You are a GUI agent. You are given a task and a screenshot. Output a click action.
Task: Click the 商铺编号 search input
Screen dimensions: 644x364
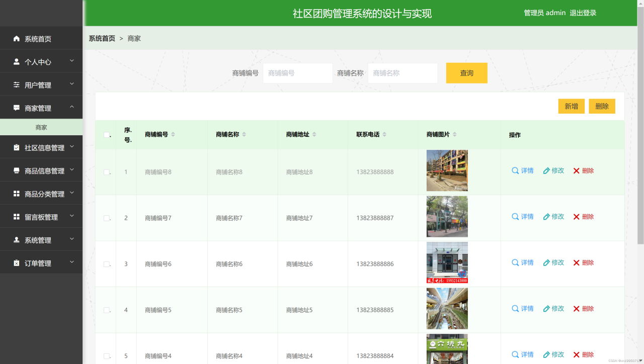coord(298,73)
